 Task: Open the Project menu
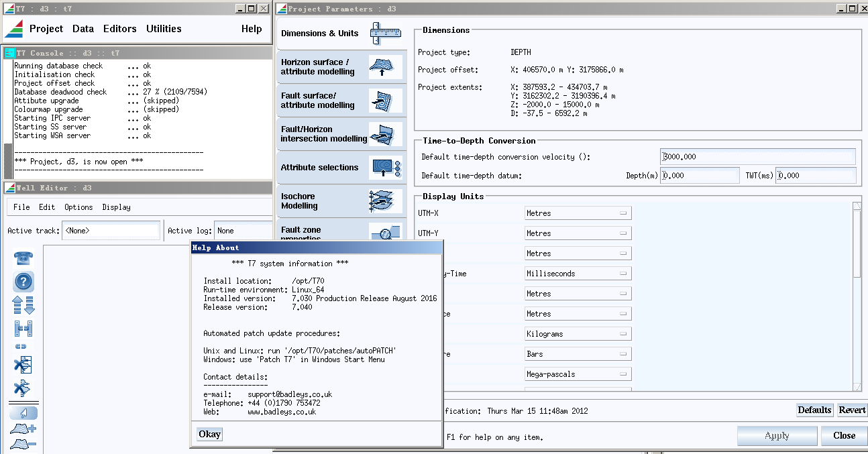(46, 29)
